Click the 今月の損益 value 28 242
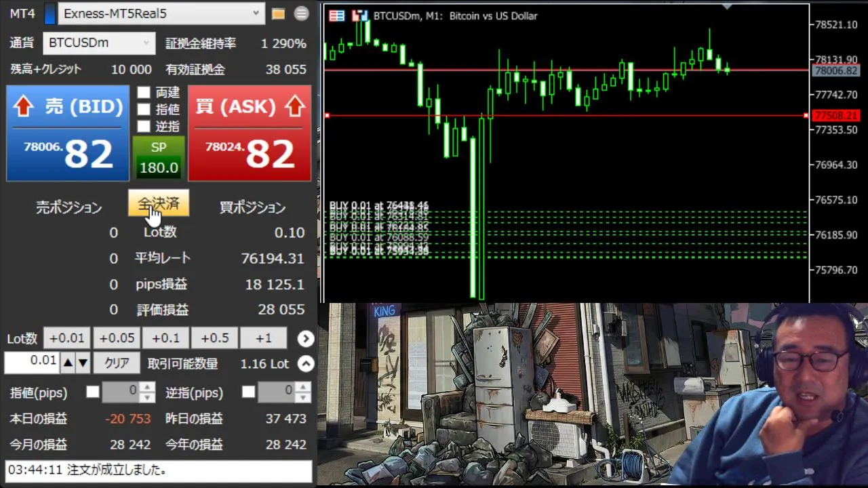868x488 pixels. pos(130,445)
